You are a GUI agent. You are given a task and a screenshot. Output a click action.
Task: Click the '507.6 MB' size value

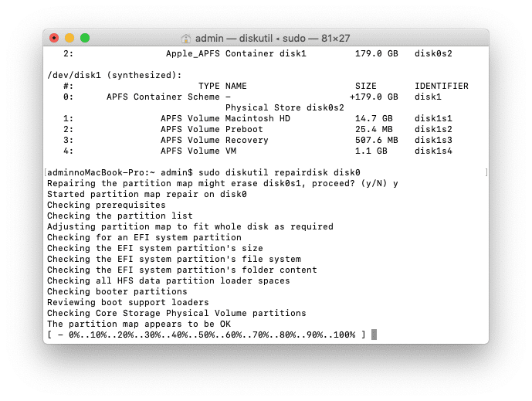tap(377, 140)
